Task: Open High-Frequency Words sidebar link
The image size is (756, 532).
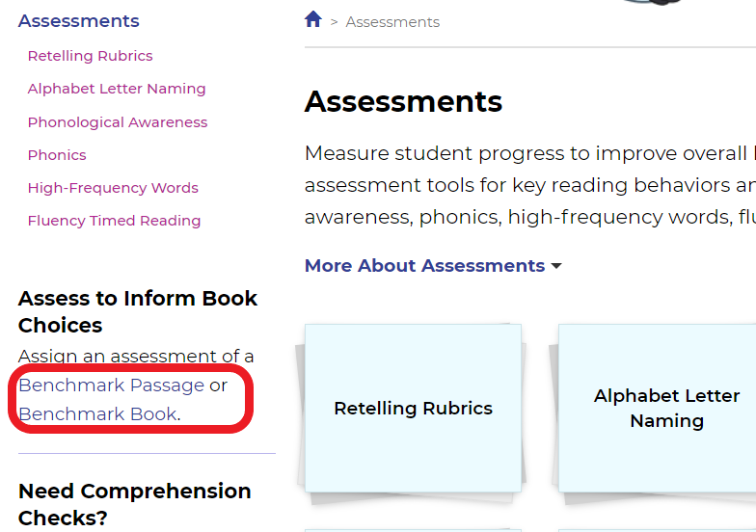Action: 113,188
